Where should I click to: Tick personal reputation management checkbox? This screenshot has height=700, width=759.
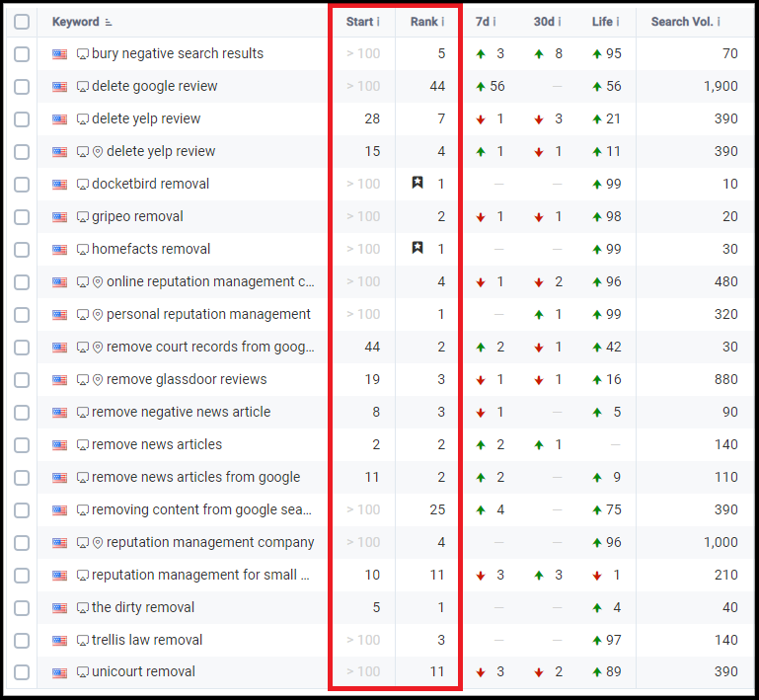coord(22,315)
